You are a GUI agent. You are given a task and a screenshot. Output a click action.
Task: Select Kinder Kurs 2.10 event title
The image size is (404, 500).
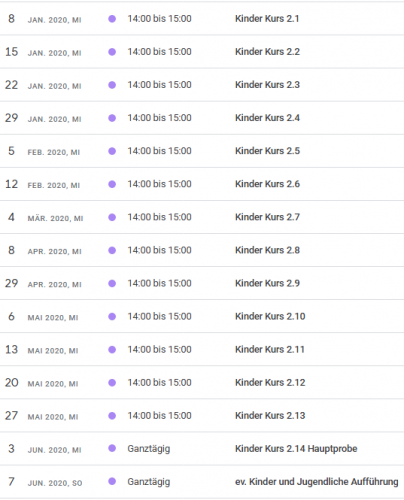tap(270, 316)
